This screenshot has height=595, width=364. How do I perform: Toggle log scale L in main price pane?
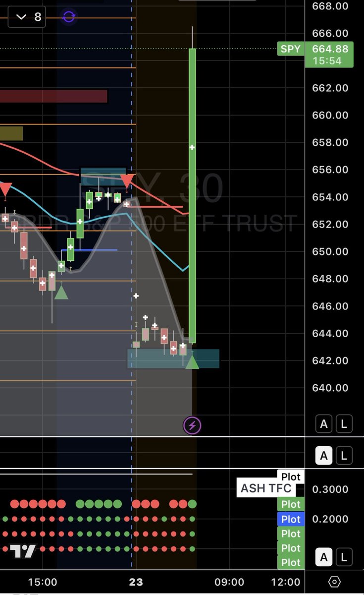(x=344, y=424)
